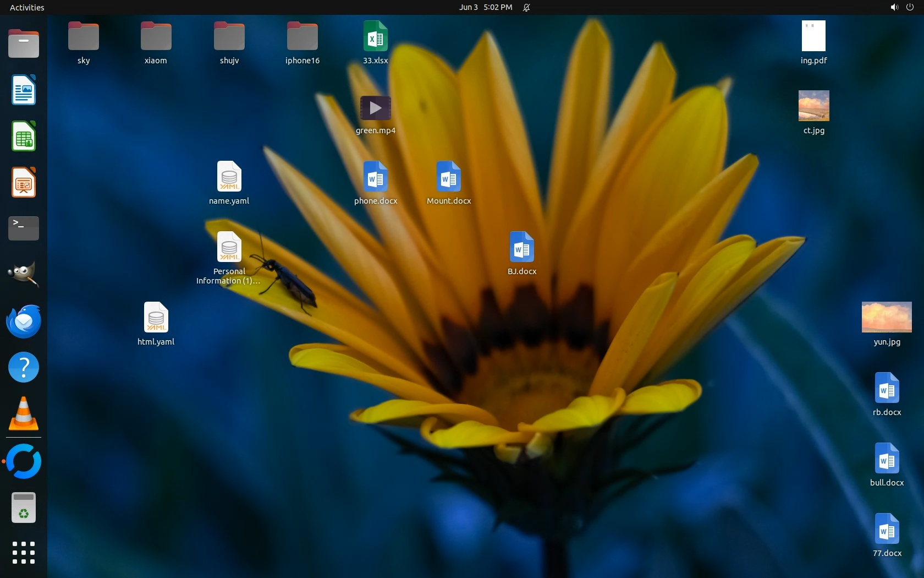Launch GIMP image editor
924x578 pixels.
coord(24,274)
